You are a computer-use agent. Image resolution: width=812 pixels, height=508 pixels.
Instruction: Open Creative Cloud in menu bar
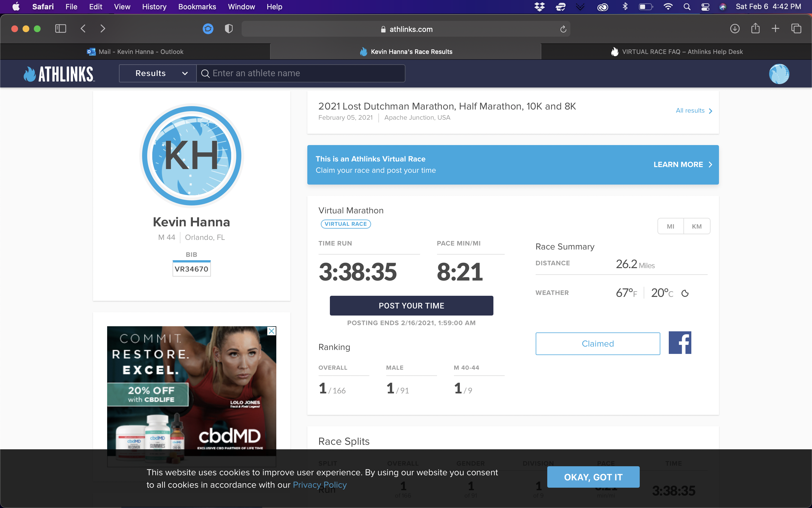coord(603,7)
